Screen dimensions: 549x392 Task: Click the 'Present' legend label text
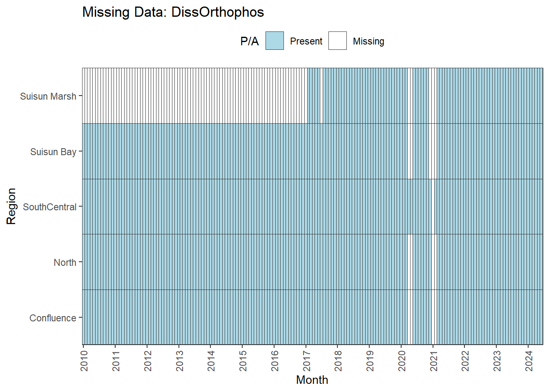click(306, 41)
